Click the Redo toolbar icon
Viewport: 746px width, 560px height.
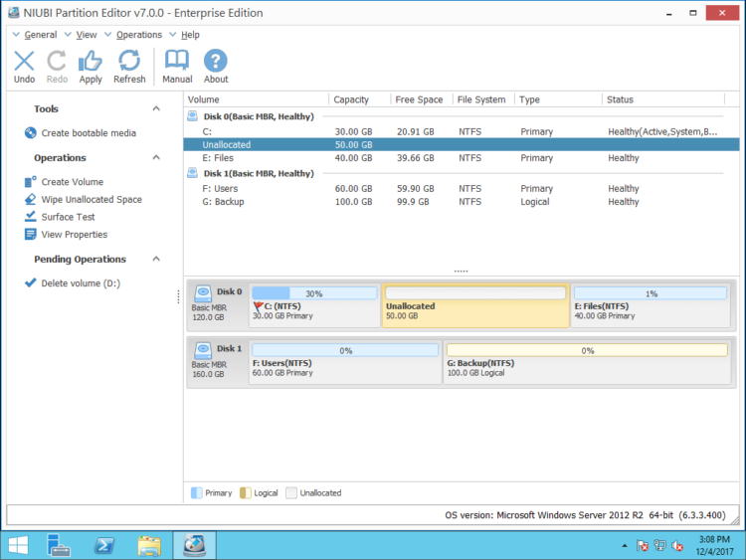coord(57,61)
